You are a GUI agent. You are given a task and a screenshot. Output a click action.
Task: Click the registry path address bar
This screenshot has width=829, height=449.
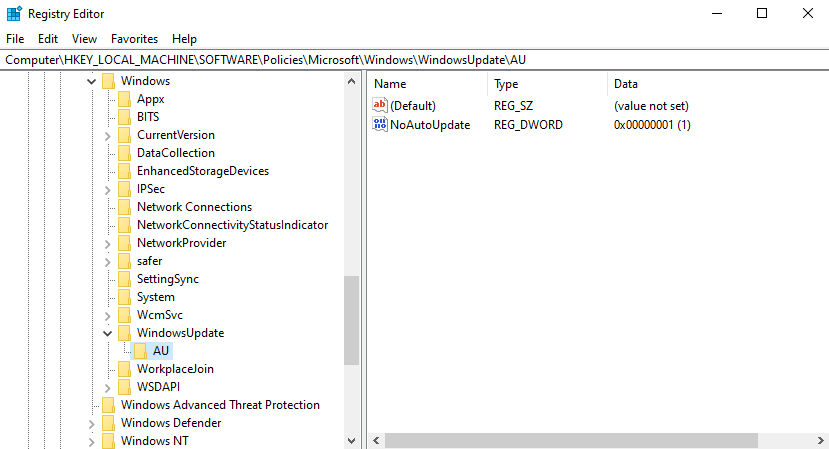point(414,60)
